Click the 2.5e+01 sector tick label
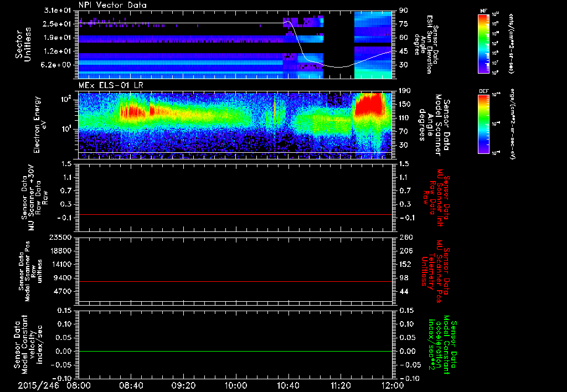This screenshot has height=392, width=567. click(x=58, y=24)
